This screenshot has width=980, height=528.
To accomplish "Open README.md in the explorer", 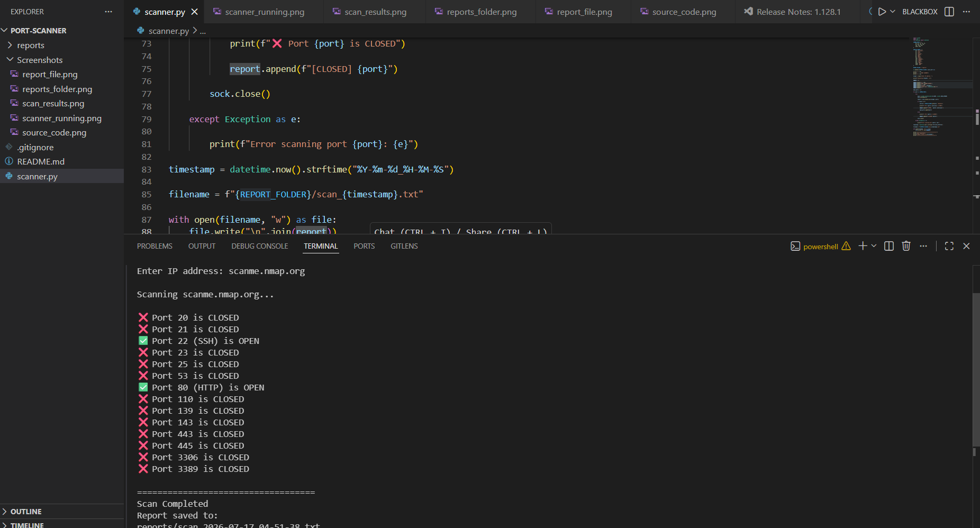I will coord(41,162).
